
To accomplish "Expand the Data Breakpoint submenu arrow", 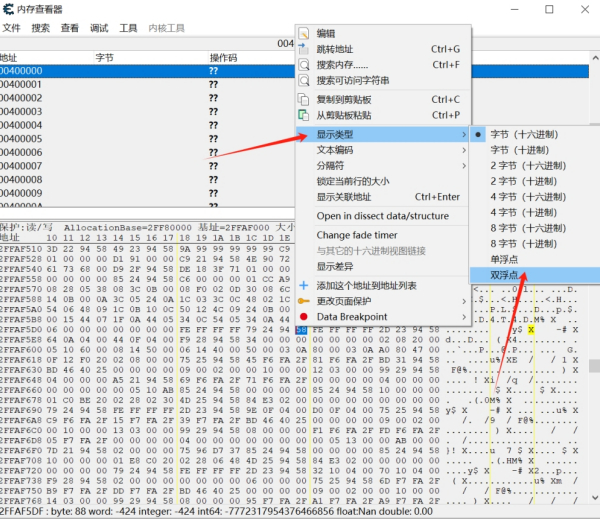I will [464, 317].
